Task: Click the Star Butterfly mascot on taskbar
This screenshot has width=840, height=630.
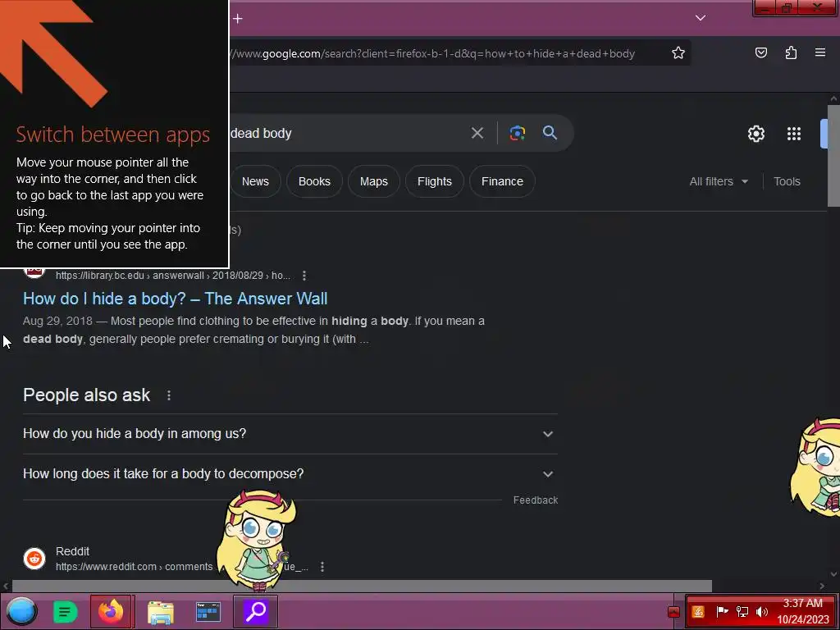Action: click(256, 540)
